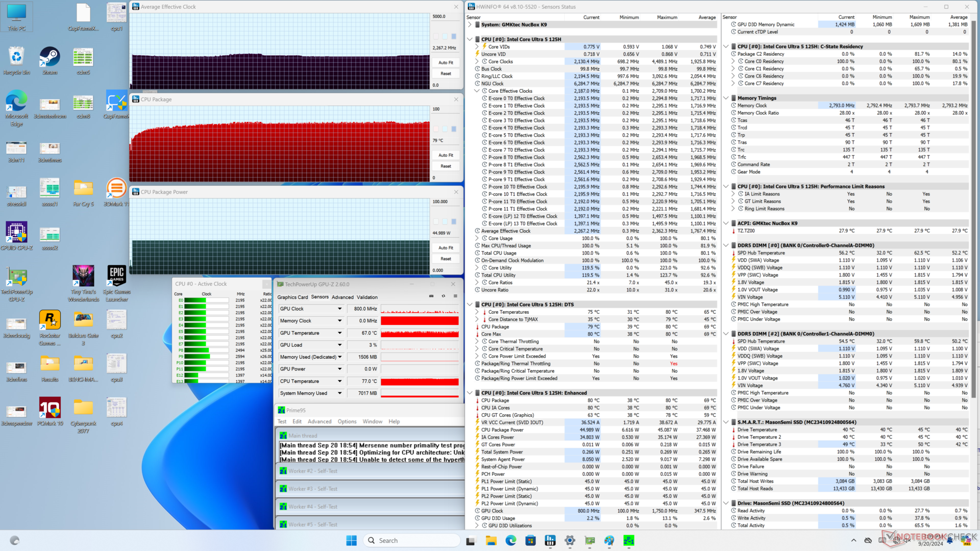Open File Explorer from the taskbar
This screenshot has width=980, height=551.
point(491,540)
